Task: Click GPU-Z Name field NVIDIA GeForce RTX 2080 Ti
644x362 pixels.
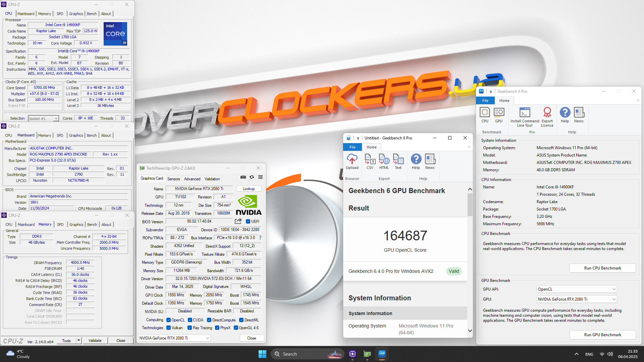Action: click(x=199, y=189)
